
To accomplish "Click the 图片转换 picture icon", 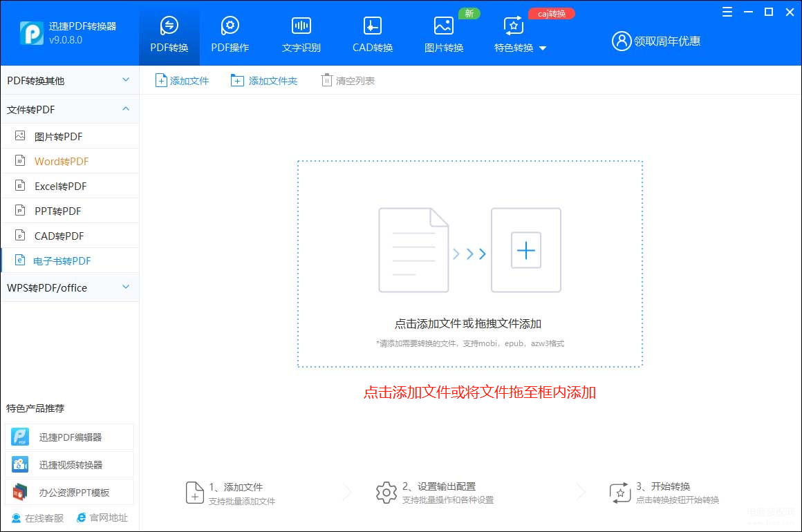I will point(443,25).
